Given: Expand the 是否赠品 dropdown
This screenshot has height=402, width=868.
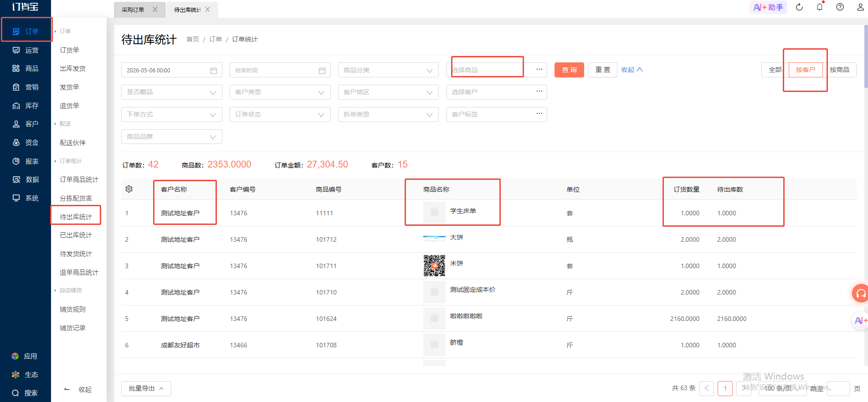Looking at the screenshot, I should [172, 92].
